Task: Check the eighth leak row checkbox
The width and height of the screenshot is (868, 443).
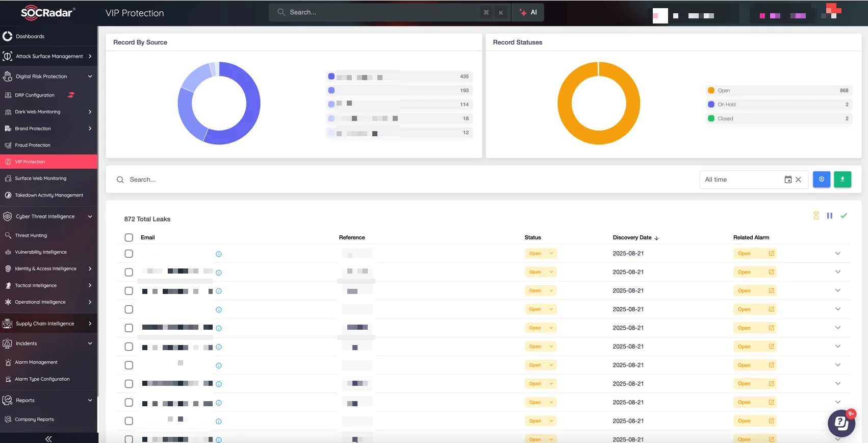Action: (129, 384)
